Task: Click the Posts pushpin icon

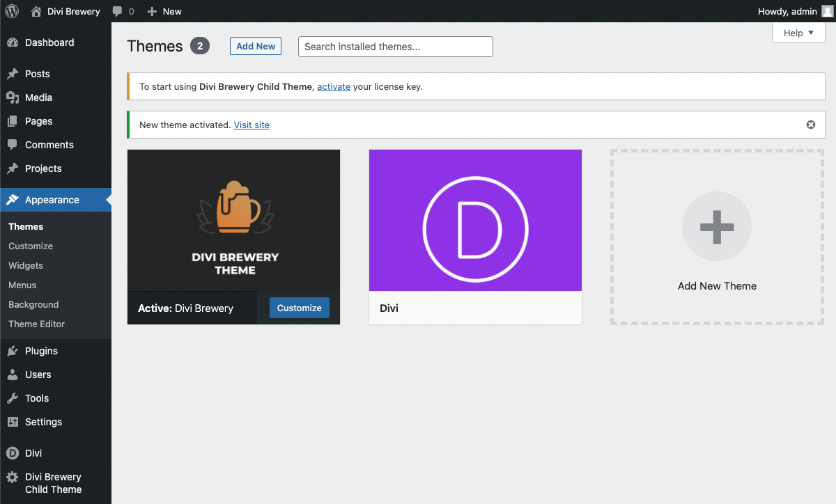Action: click(x=13, y=74)
